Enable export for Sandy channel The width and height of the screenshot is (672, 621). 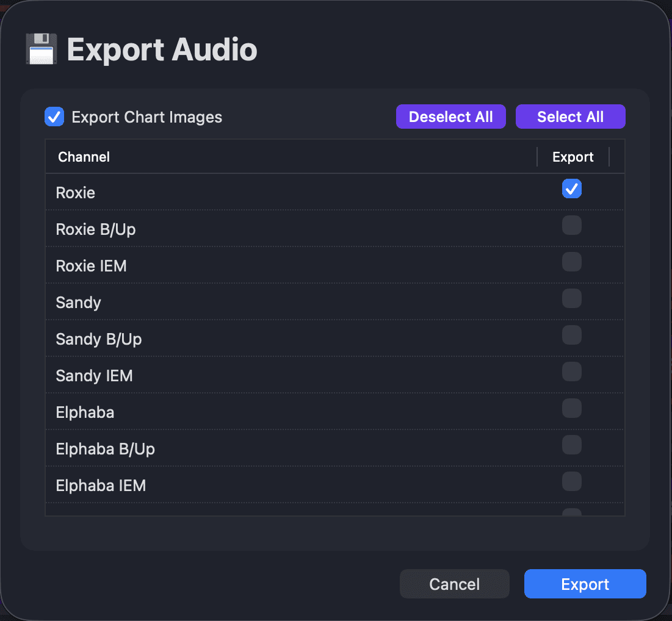tap(572, 298)
